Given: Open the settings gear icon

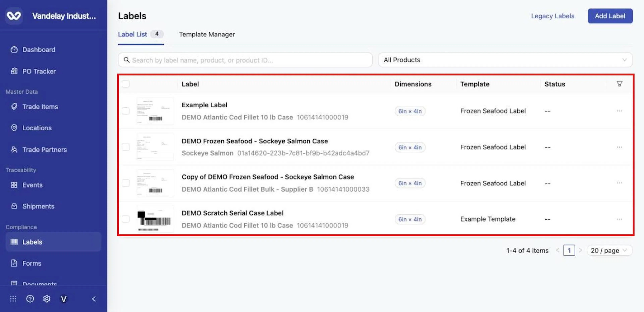Looking at the screenshot, I should tap(47, 299).
